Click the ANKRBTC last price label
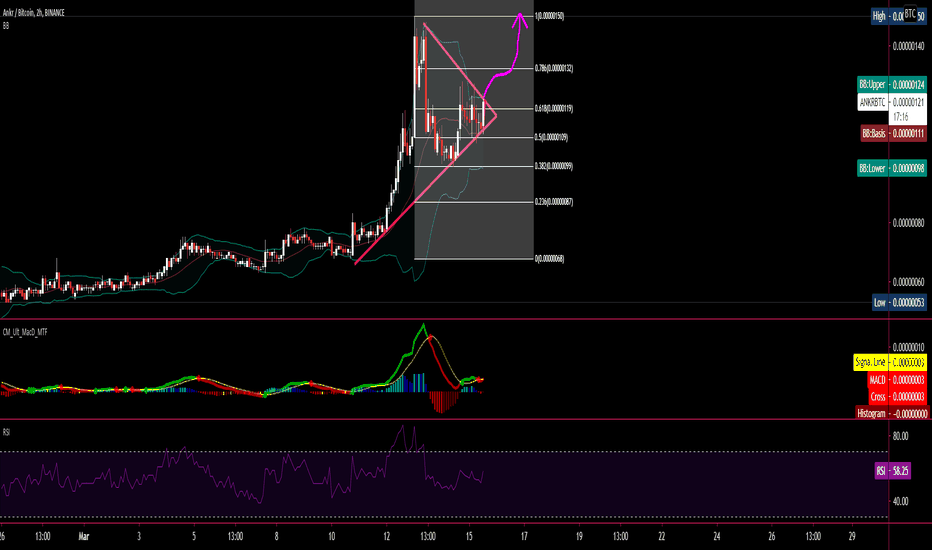 891,102
